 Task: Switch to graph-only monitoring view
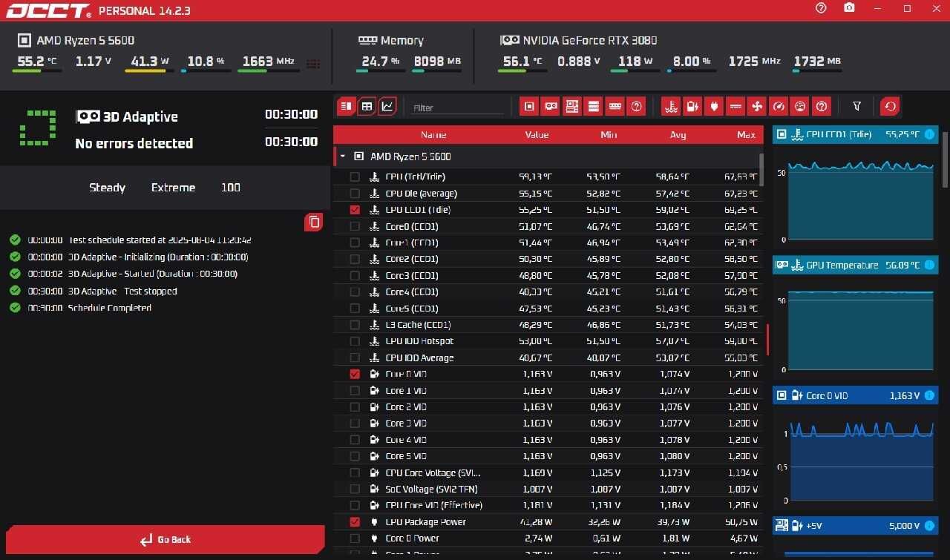tap(387, 107)
